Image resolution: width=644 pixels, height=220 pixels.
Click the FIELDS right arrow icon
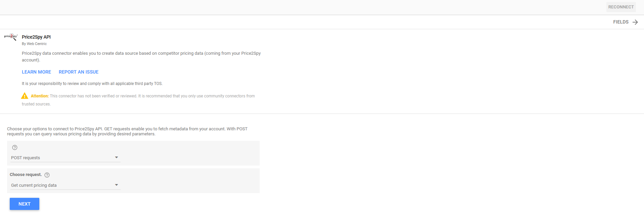coord(635,22)
